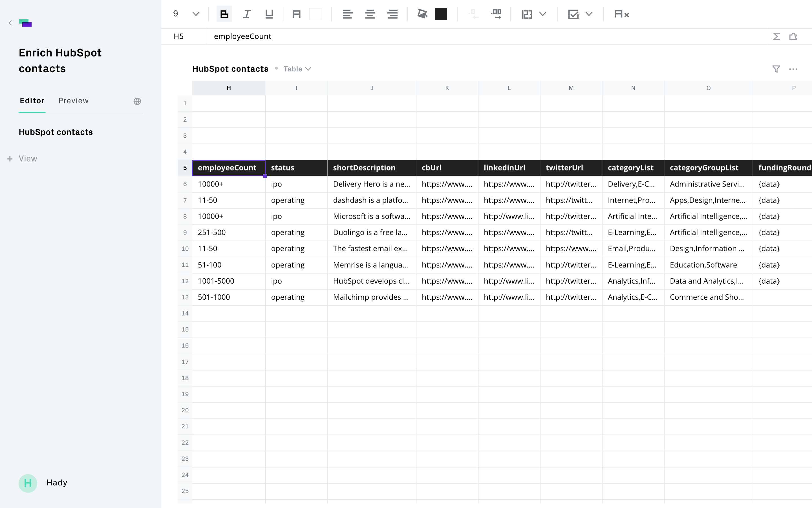Click the HubSpot contacts table title
Image resolution: width=812 pixels, height=508 pixels.
(230, 69)
